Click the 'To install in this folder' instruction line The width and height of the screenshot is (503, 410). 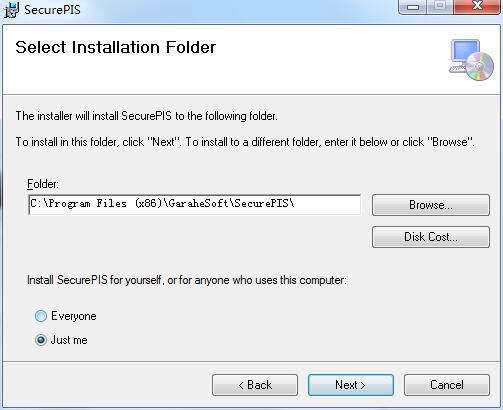tap(245, 142)
